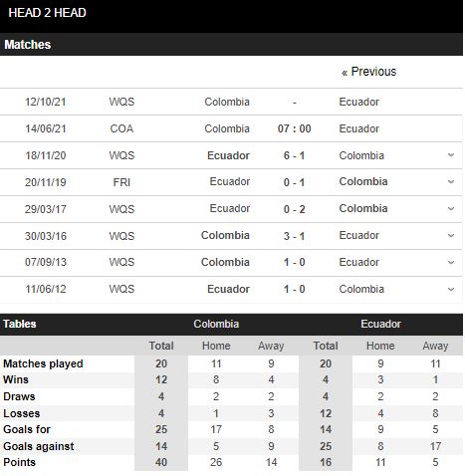Click bold Colombia winner on 07/09/13 row
The width and height of the screenshot is (465, 476).
click(225, 262)
